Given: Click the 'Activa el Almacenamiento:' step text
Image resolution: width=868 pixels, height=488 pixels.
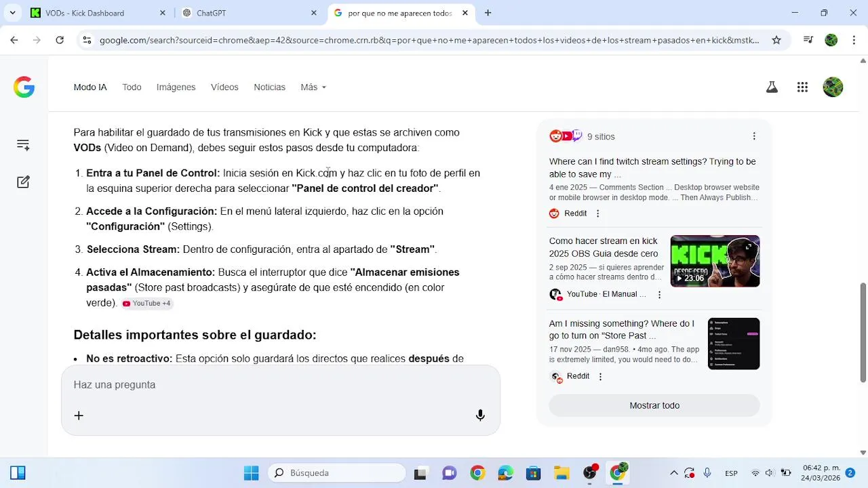Looking at the screenshot, I should (x=151, y=272).
